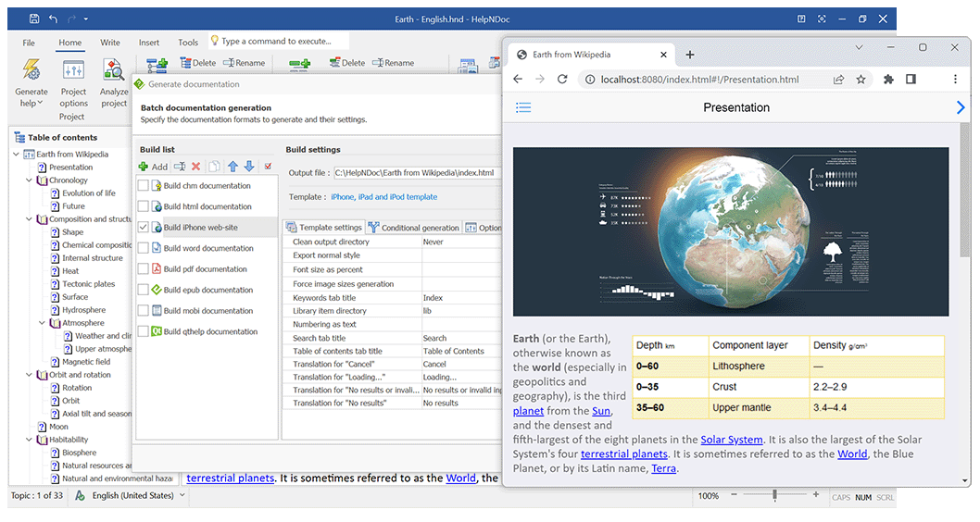Click the Sun link in the browser page
980x522 pixels.
pyautogui.click(x=600, y=411)
